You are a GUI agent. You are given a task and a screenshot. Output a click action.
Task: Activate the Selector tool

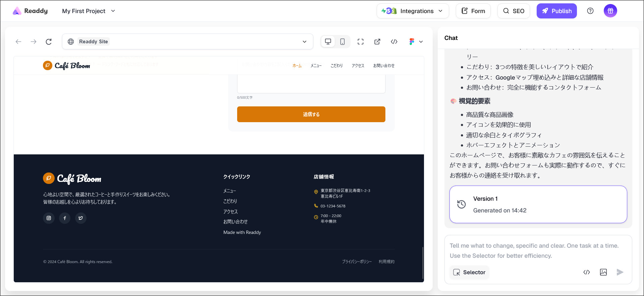click(470, 272)
